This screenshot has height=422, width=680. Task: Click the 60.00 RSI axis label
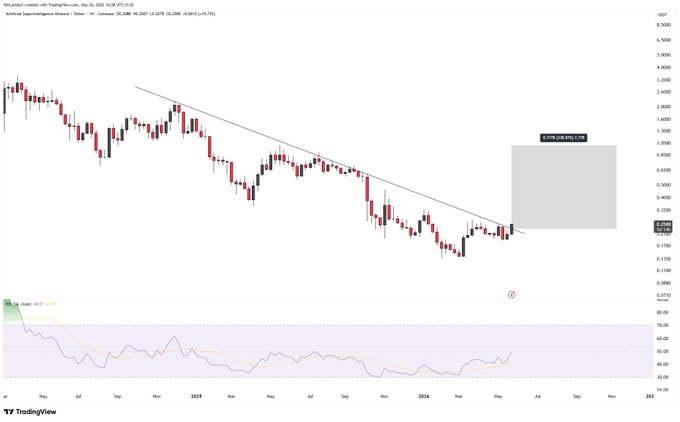coord(662,338)
